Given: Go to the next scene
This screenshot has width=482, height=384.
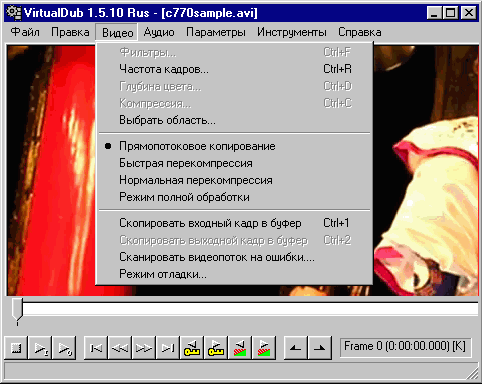Looking at the screenshot, I should (x=264, y=348).
